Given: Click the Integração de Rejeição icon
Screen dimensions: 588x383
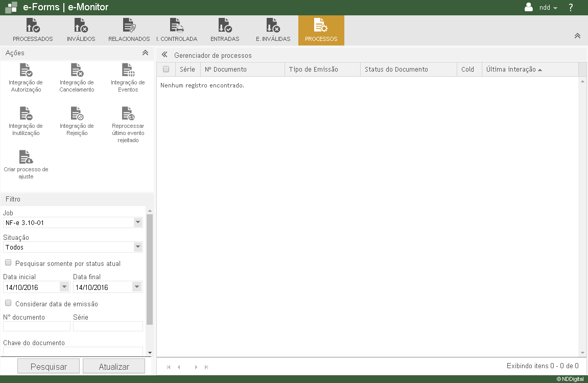Looking at the screenshot, I should pos(77,114).
